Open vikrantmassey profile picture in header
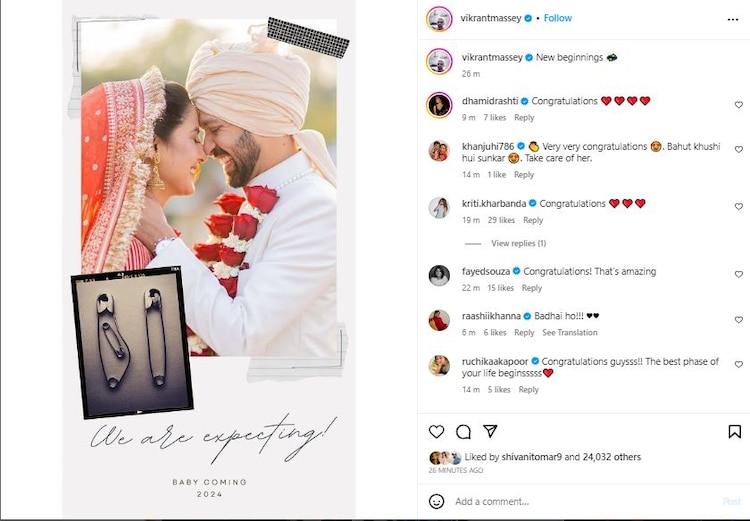This screenshot has height=521, width=750. tap(439, 19)
